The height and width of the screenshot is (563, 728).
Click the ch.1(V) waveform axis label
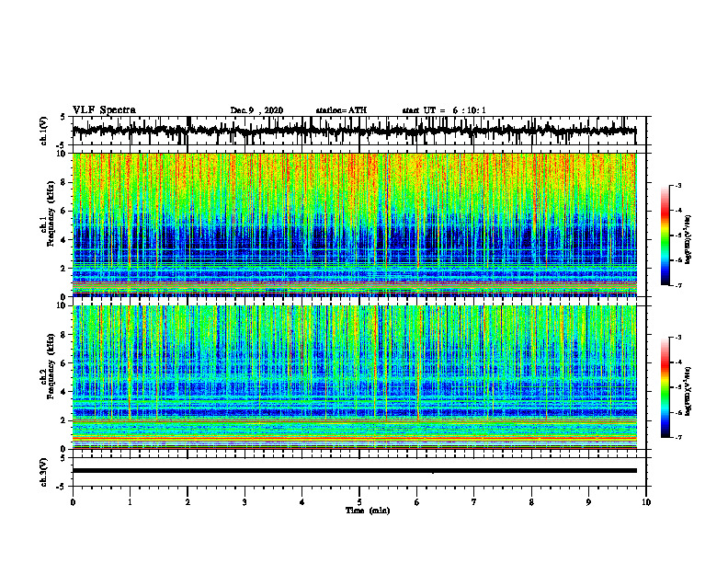pos(44,131)
